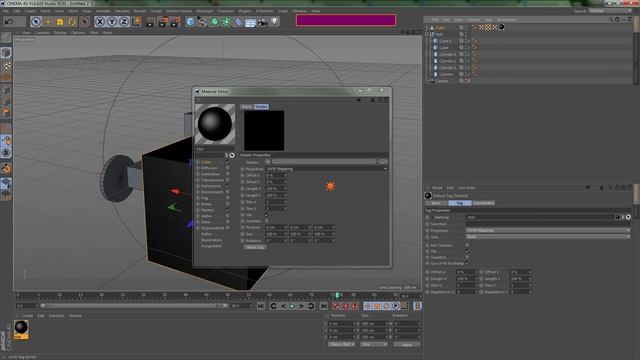Open Projection dropdown in tag properties
640x360 pixels.
548,231
